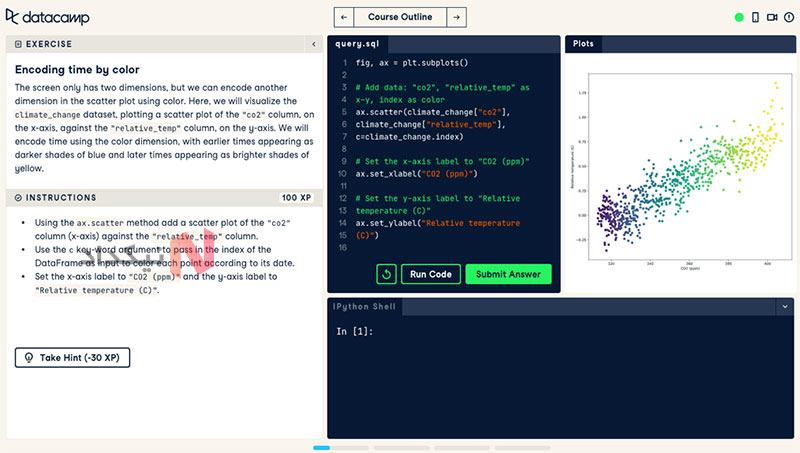The width and height of the screenshot is (800, 453).
Task: Open the video camera icon
Action: coord(772,17)
